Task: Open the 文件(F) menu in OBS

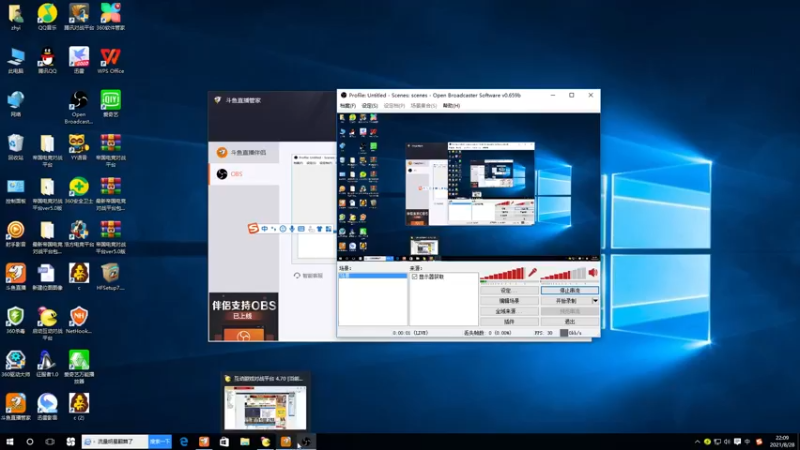Action: pyautogui.click(x=348, y=106)
